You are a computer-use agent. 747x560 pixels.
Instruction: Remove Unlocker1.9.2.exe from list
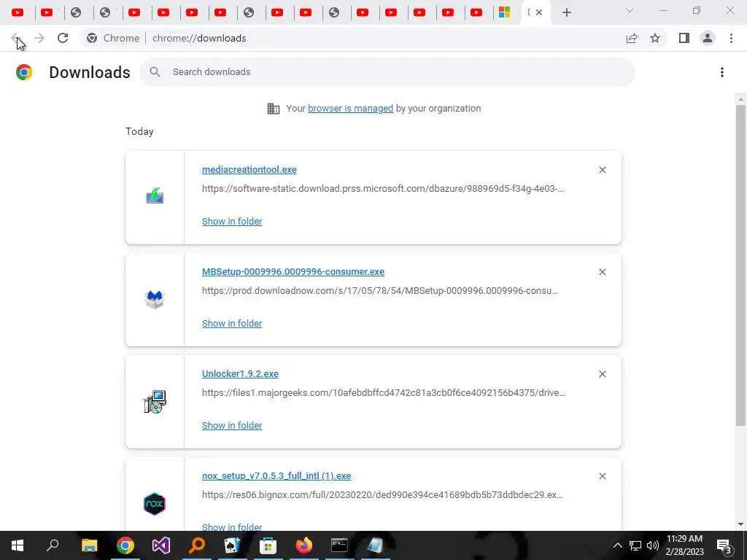[x=602, y=374]
